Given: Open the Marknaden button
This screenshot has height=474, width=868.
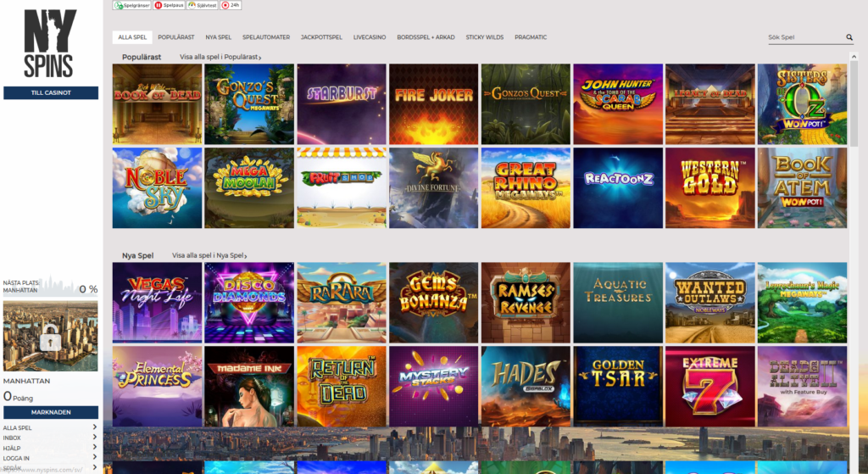Looking at the screenshot, I should 51,412.
